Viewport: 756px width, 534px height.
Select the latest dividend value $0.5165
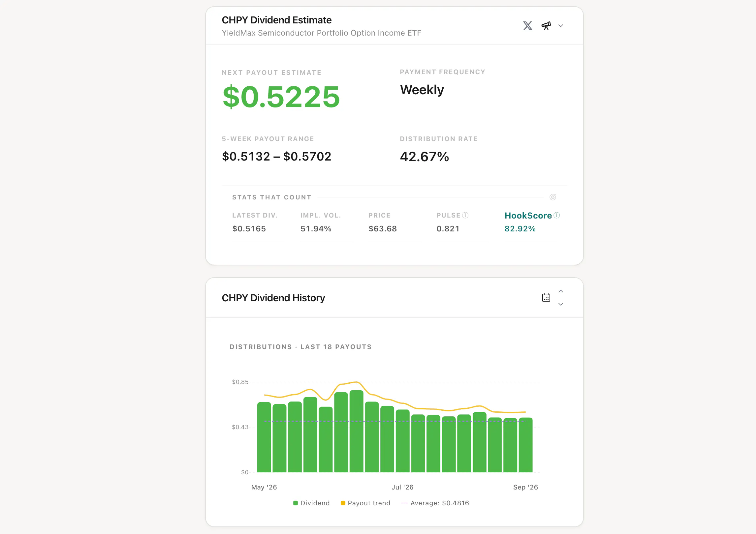249,228
